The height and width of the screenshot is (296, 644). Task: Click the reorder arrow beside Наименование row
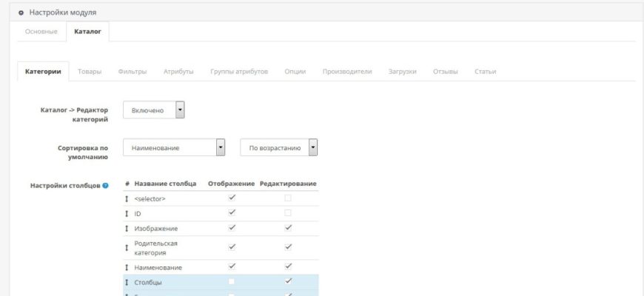pos(127,267)
